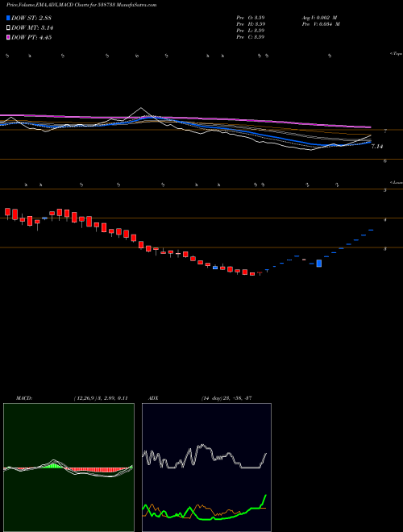Click the price axis label 5 on candlestick chart

click(x=385, y=190)
